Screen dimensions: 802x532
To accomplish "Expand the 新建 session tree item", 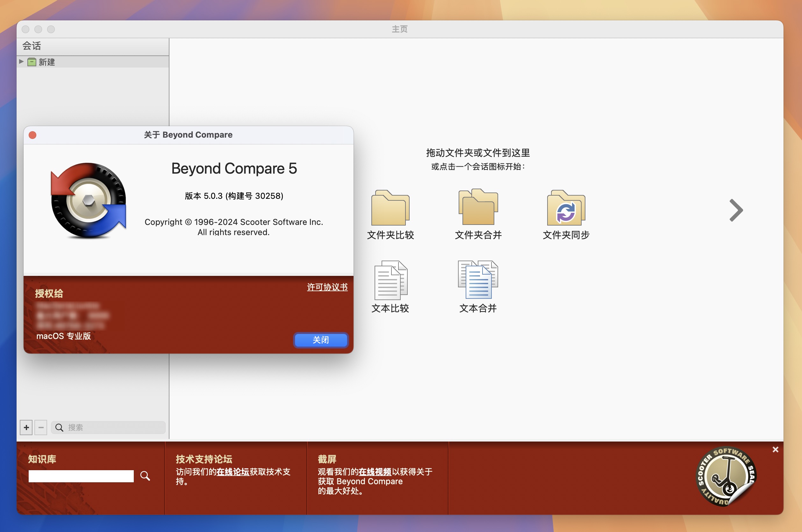I will point(22,62).
